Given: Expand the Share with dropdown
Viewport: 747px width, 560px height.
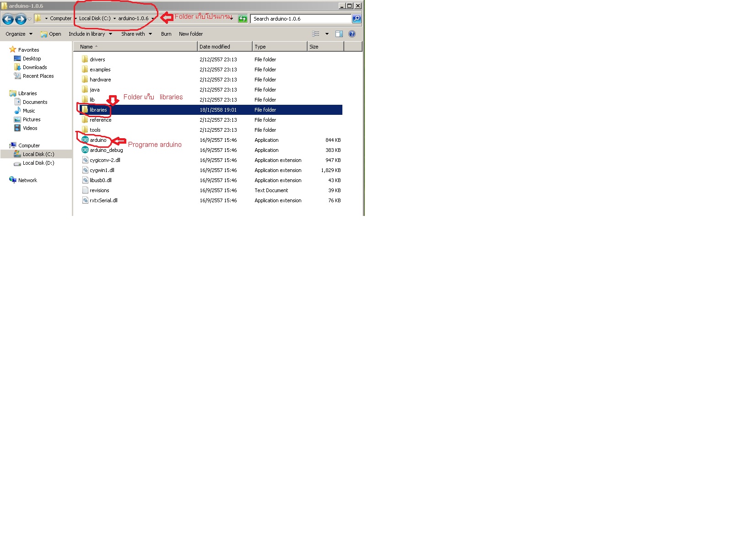Looking at the screenshot, I should (x=136, y=34).
